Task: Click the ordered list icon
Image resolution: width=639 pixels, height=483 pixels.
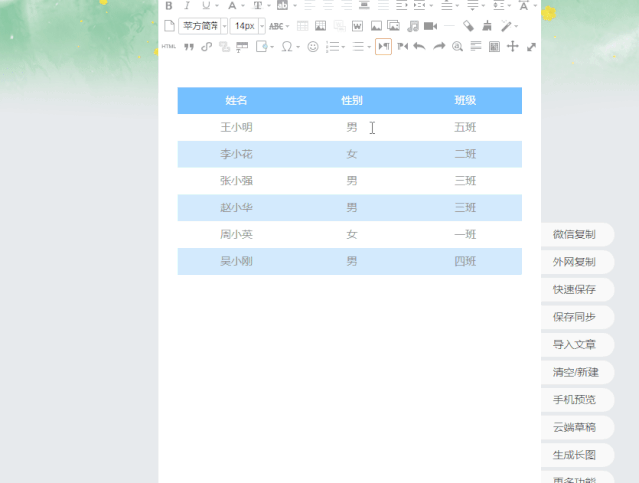Action: (x=333, y=46)
